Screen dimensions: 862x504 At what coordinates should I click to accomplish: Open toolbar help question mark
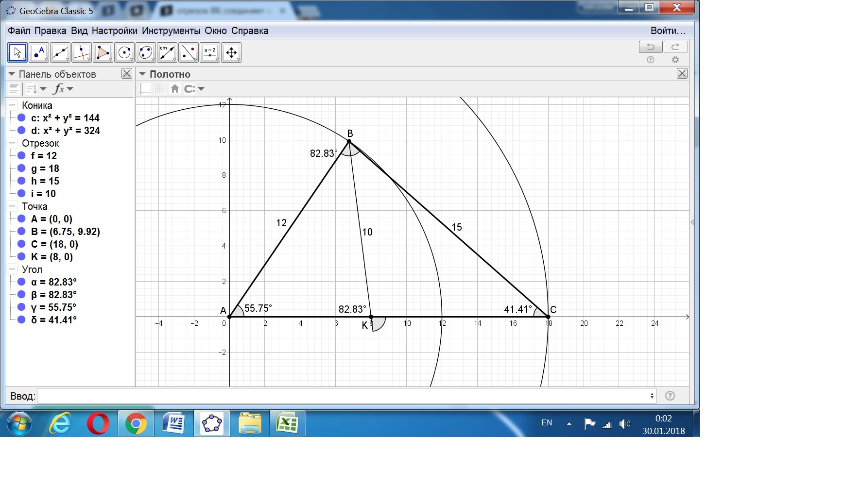click(x=651, y=60)
